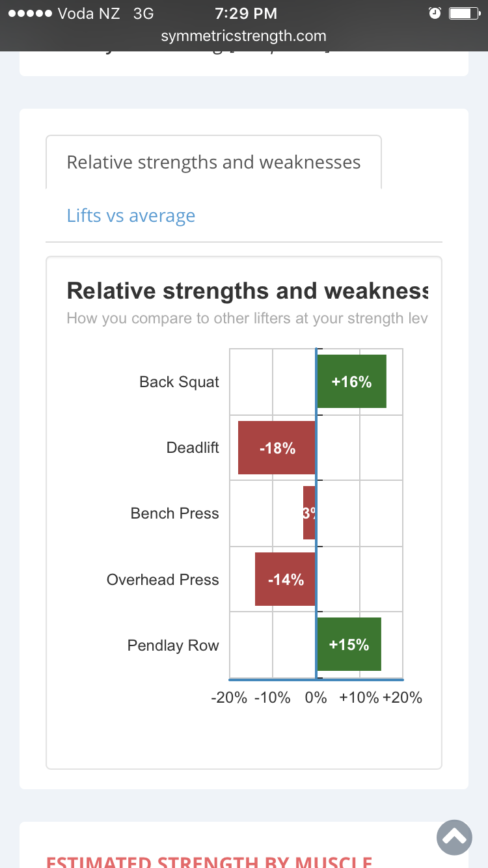Tap the Overhead Press axis label
Screen dimensions: 488x868
(163, 580)
